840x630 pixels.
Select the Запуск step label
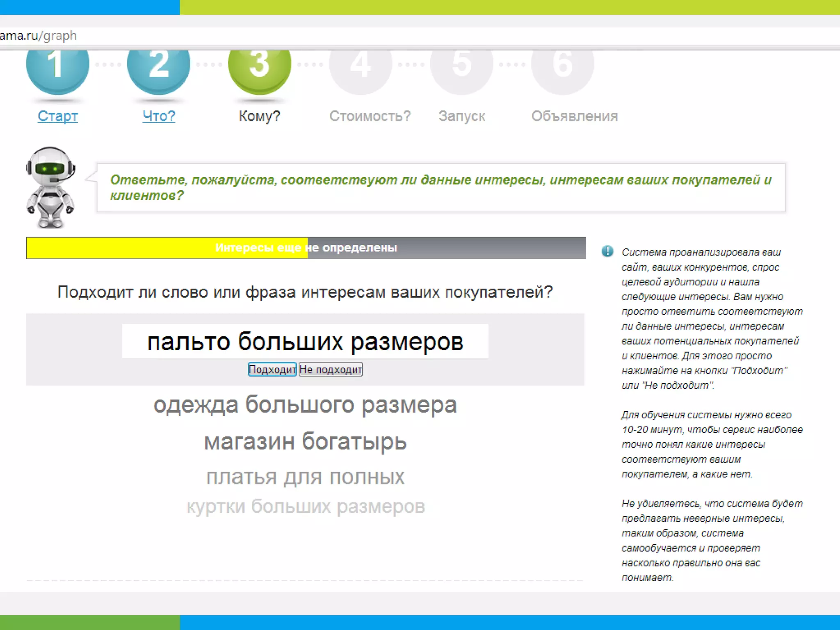(x=461, y=116)
